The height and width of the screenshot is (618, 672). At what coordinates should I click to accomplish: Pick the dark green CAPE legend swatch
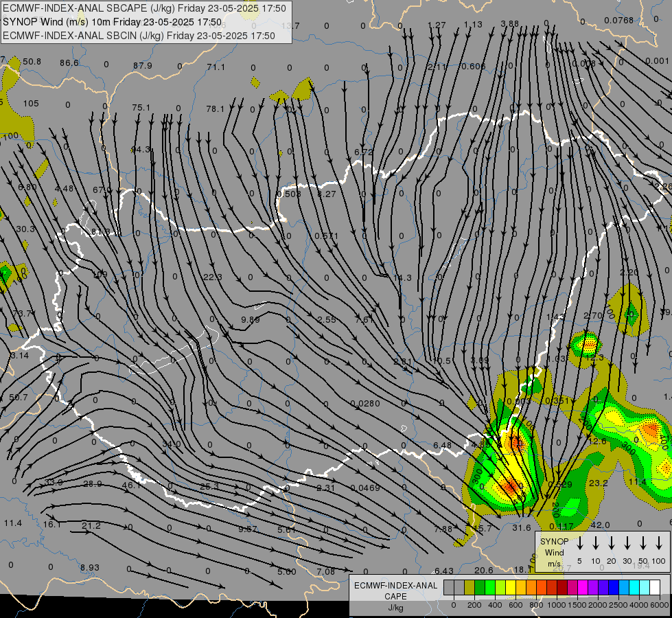(480, 588)
